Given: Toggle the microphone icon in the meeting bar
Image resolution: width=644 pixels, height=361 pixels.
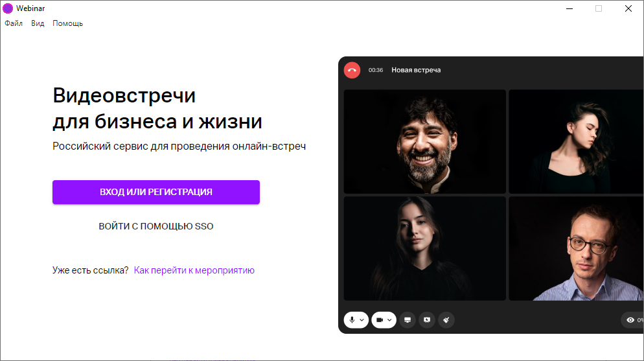Looking at the screenshot, I should (x=352, y=320).
